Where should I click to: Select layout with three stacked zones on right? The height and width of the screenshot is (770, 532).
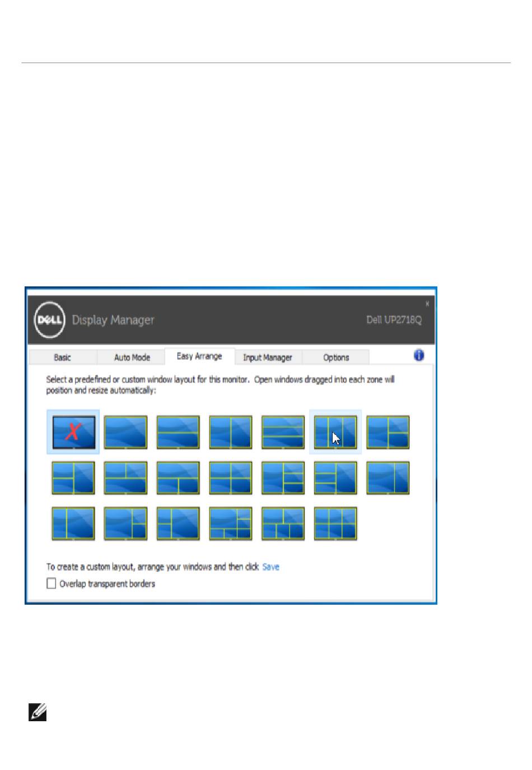point(283,477)
